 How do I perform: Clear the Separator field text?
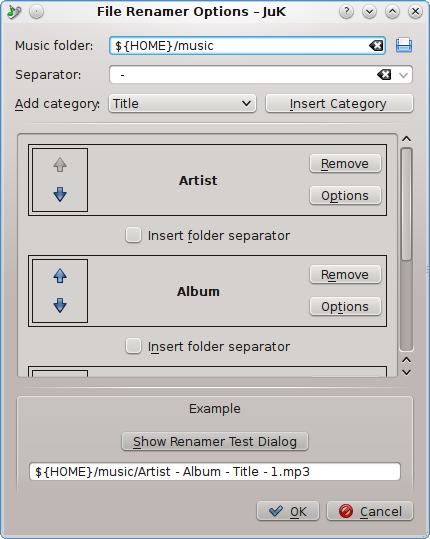[384, 75]
